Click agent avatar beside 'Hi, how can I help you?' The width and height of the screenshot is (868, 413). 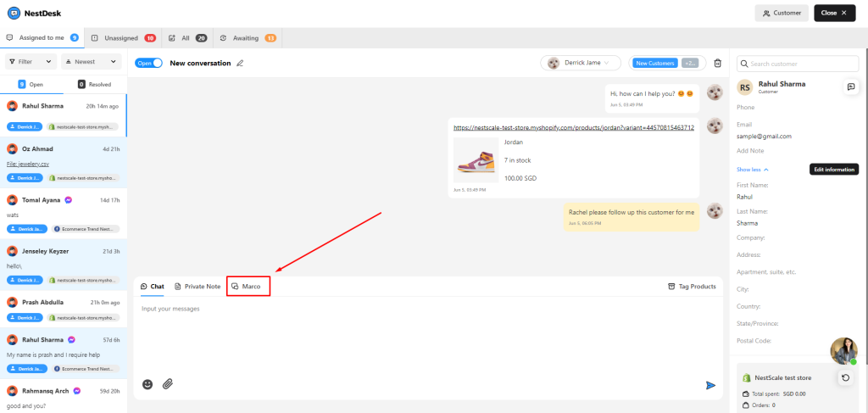point(715,92)
